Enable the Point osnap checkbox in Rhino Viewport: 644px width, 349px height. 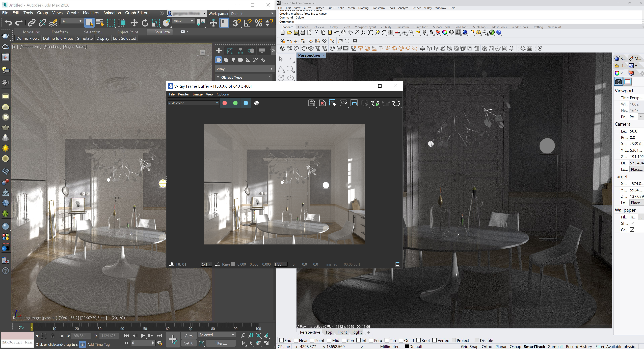click(312, 340)
